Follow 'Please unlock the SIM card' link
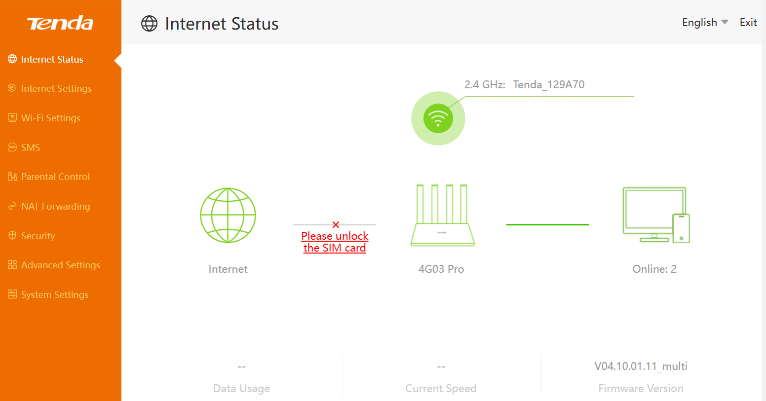The height and width of the screenshot is (401, 766). [335, 242]
